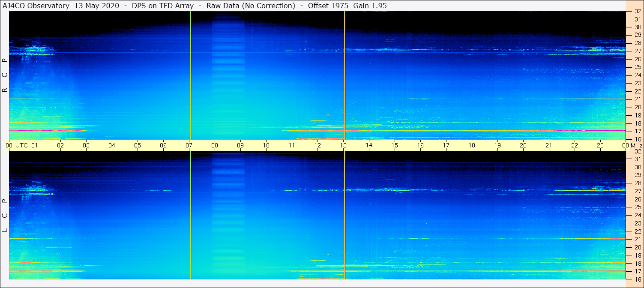Click the 27 MHz label on RCP frequency scale
Screen dimensions: 644x288
point(638,51)
